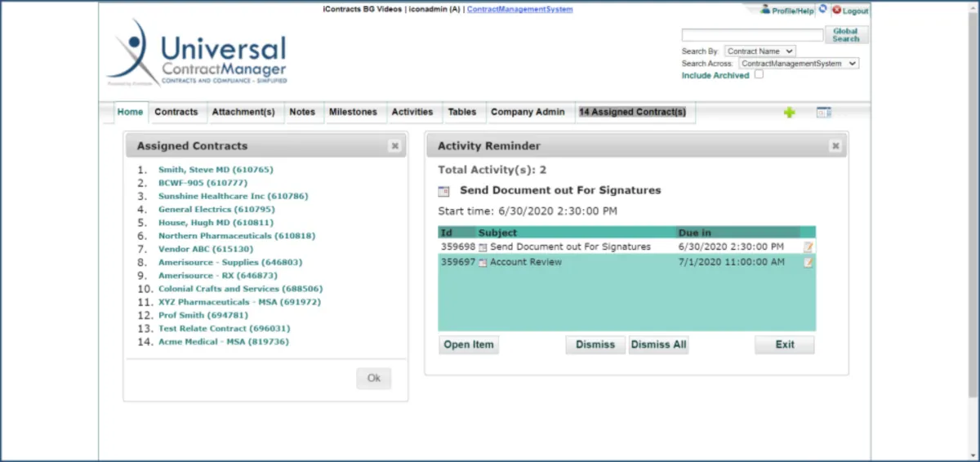Click edit note icon for activity 359698
The width and height of the screenshot is (980, 462).
coord(808,247)
